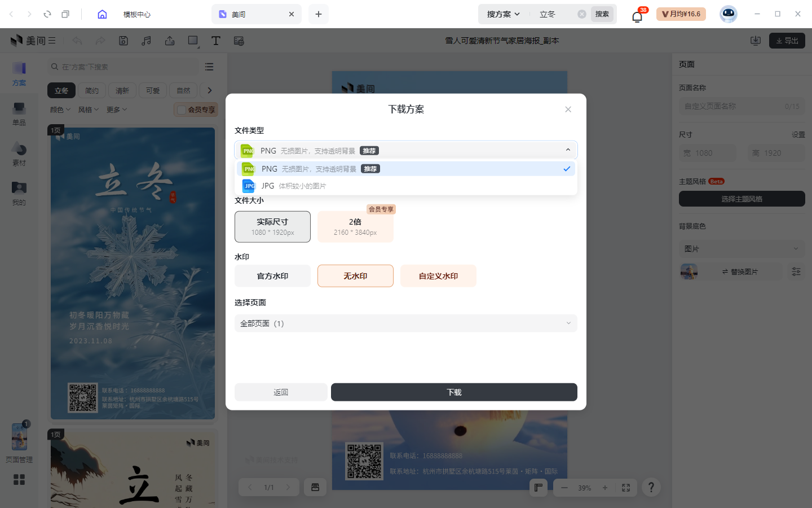The width and height of the screenshot is (812, 508).
Task: Clear the search text in the top bar
Action: (581, 14)
